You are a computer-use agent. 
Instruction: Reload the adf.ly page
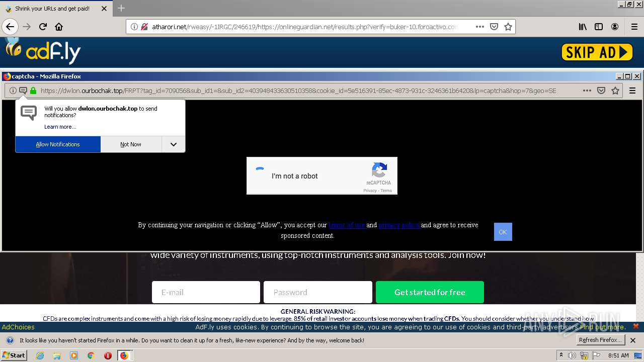pyautogui.click(x=43, y=27)
